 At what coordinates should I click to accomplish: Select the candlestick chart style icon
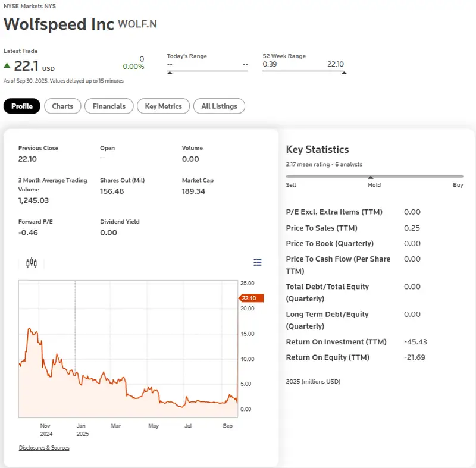coord(32,262)
